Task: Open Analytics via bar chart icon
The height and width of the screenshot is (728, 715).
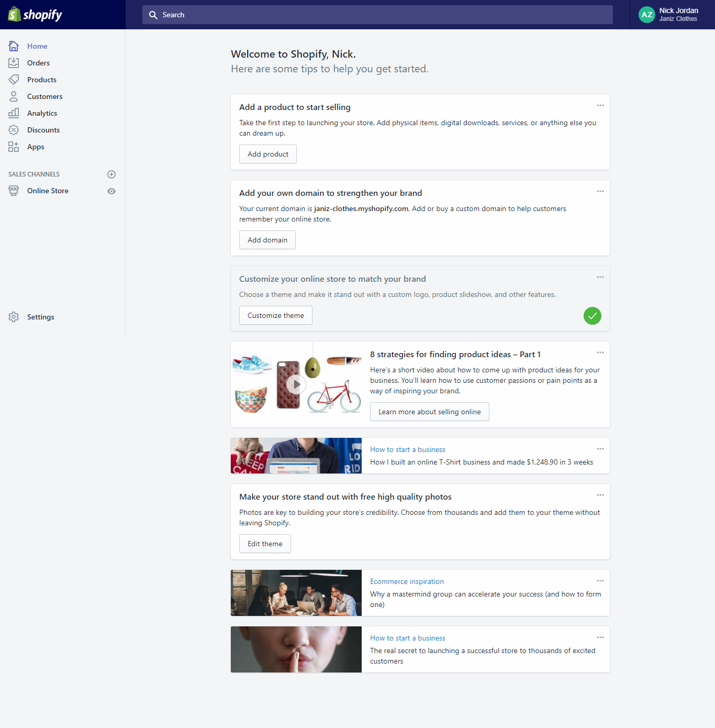Action: coord(14,113)
